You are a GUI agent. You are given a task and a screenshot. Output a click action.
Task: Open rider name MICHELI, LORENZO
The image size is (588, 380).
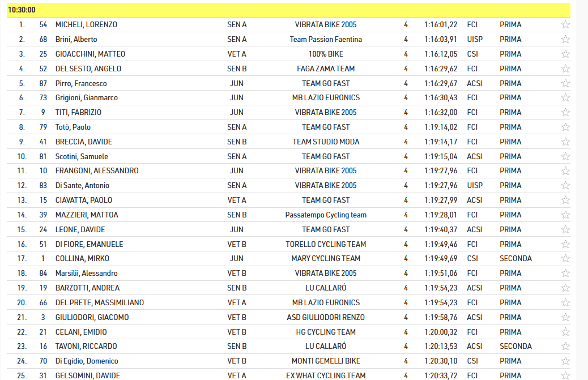pos(86,25)
